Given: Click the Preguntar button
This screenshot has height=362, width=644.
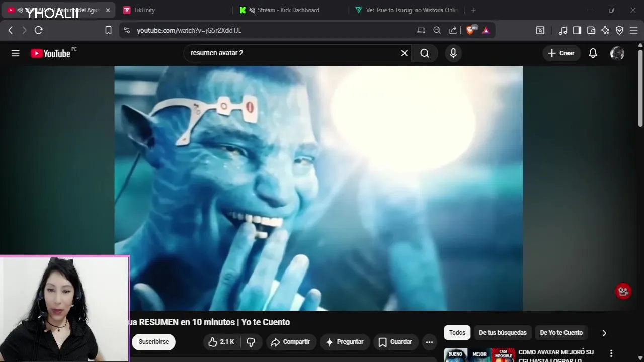Looking at the screenshot, I should click(x=345, y=342).
